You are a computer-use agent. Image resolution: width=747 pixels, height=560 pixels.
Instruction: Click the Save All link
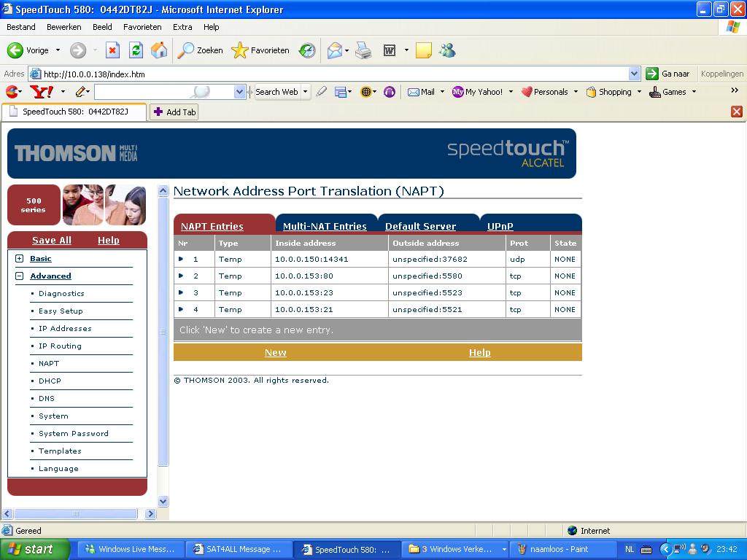(52, 240)
